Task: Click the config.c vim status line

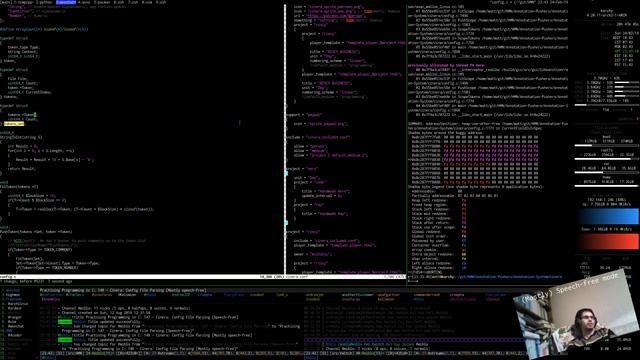Action: coord(142,277)
